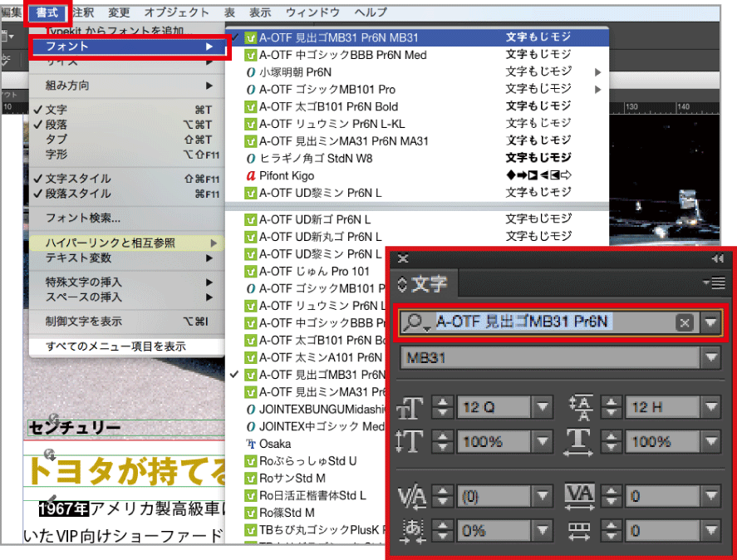Click すべてのメニュー項目を表示
This screenshot has width=737, height=560.
(x=127, y=346)
